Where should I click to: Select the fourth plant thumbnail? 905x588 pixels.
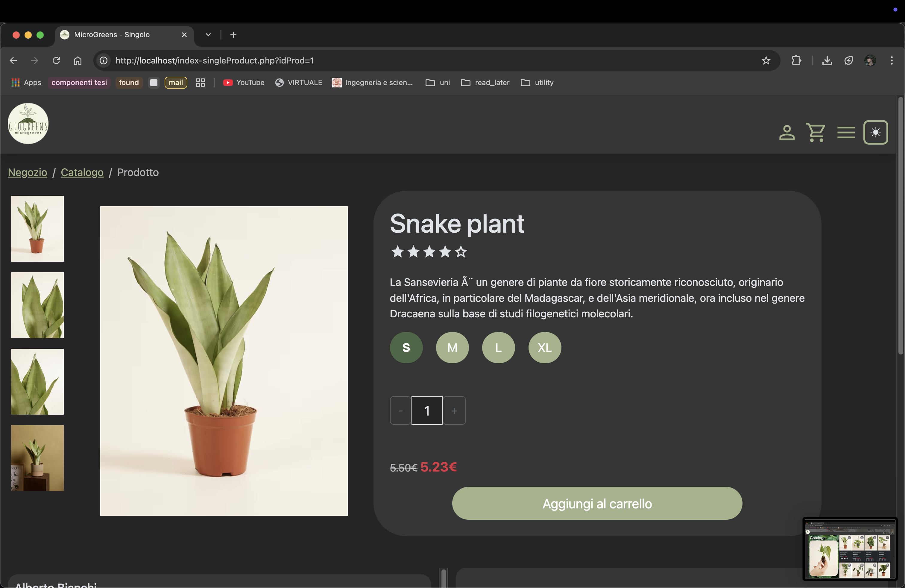pyautogui.click(x=37, y=458)
